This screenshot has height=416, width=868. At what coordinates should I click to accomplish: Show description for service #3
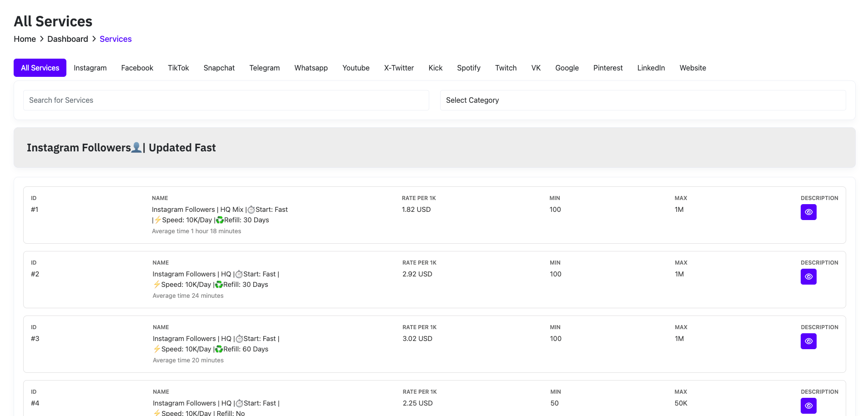click(x=808, y=341)
